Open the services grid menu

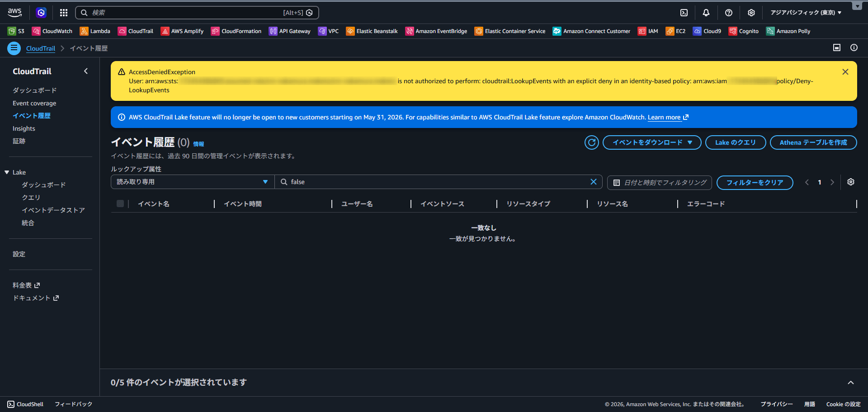[64, 13]
